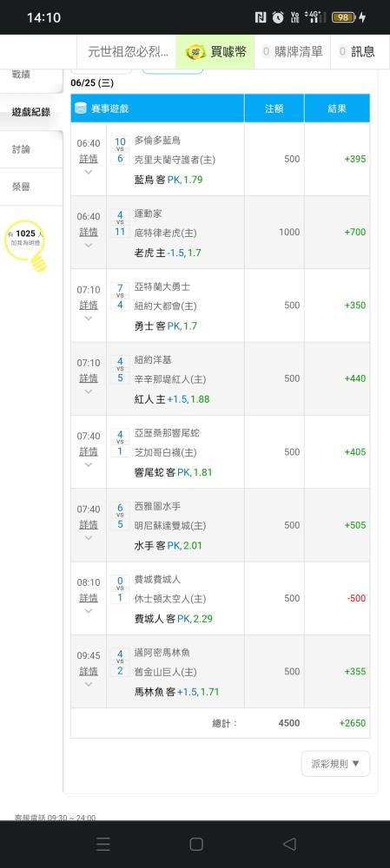Expand the chevron under the 09:45 game 詳情
Image resolution: width=390 pixels, height=868 pixels.
point(88,684)
